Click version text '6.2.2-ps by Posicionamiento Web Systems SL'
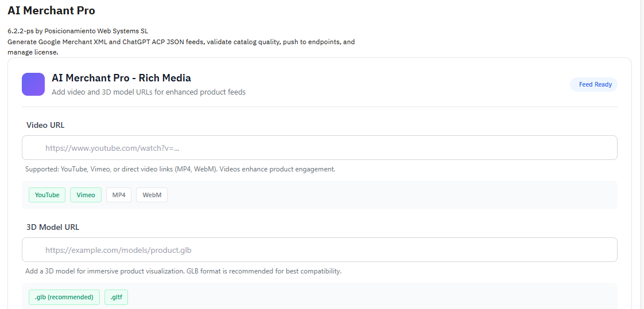Viewport: 644px width, 309px height. (78, 31)
